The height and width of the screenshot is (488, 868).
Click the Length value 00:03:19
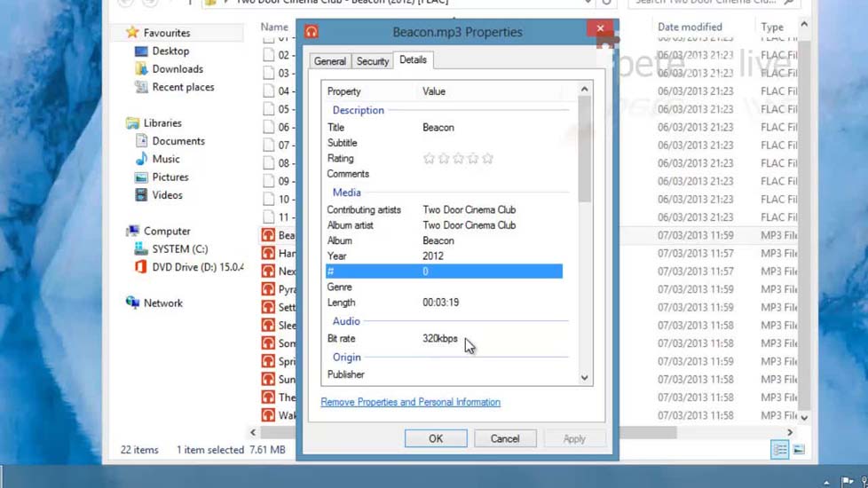[440, 303]
